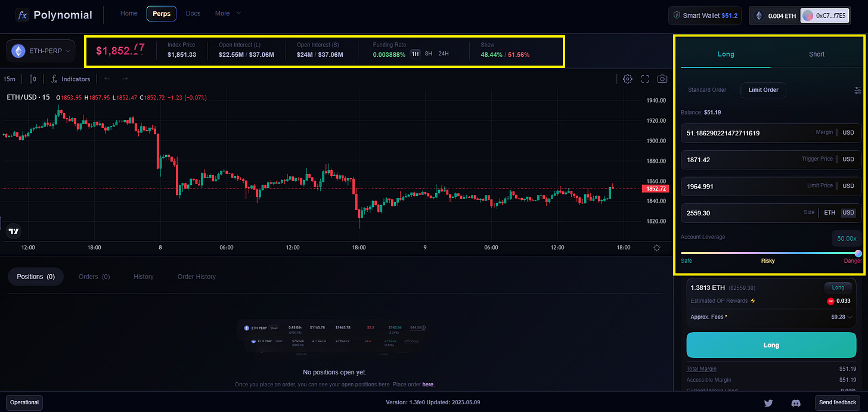Screen dimensions: 868x412
Task: Click the small Long badge in order summary
Action: point(838,287)
